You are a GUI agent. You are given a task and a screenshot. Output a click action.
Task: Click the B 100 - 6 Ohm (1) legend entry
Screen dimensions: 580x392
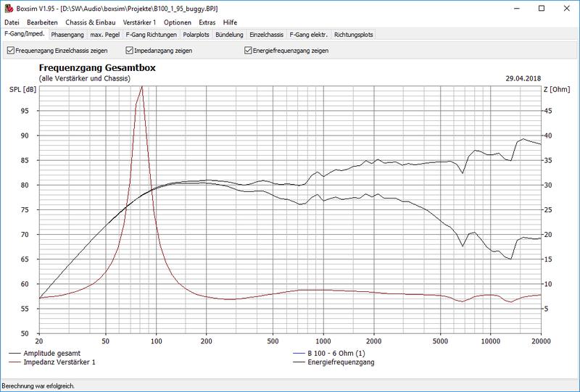tap(329, 354)
